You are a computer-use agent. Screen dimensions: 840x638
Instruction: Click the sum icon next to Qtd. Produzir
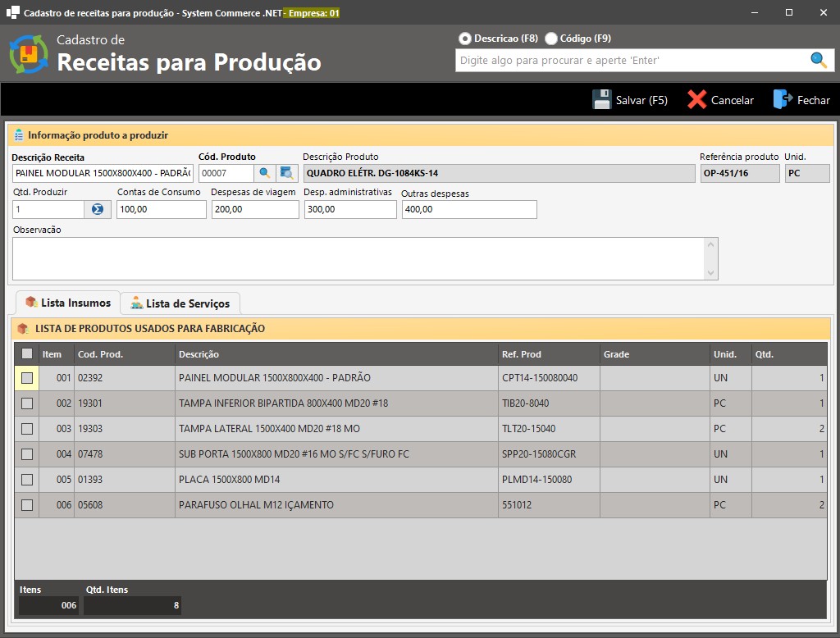pos(98,209)
